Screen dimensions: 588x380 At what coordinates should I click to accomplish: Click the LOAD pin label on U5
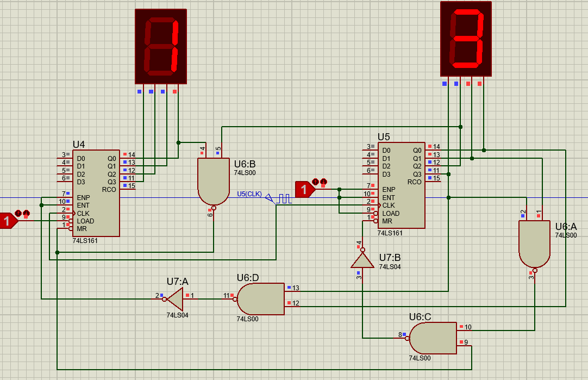click(391, 214)
